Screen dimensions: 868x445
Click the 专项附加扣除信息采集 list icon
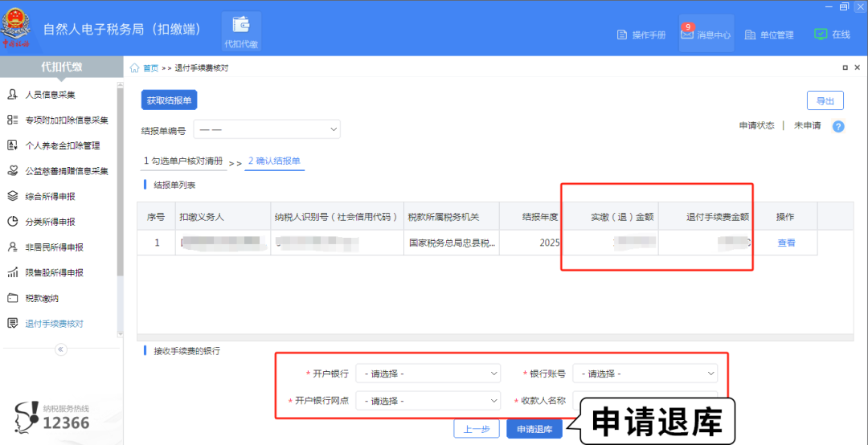click(13, 120)
